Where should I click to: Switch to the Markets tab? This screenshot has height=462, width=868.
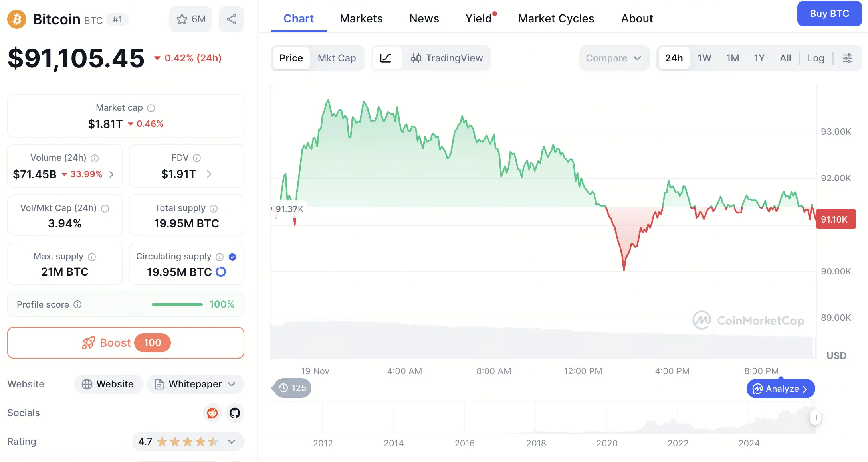[361, 18]
